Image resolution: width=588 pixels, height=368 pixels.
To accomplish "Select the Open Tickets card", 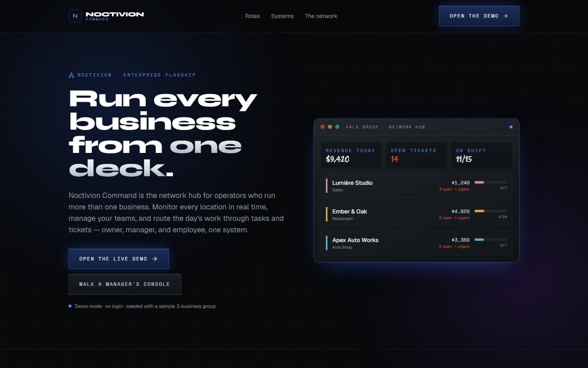I will click(x=416, y=155).
